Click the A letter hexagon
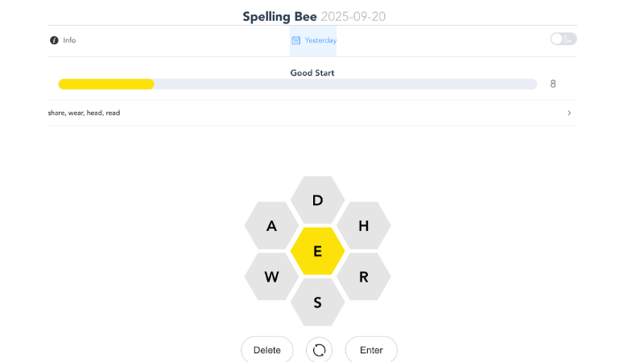The image size is (644, 362). (x=271, y=226)
